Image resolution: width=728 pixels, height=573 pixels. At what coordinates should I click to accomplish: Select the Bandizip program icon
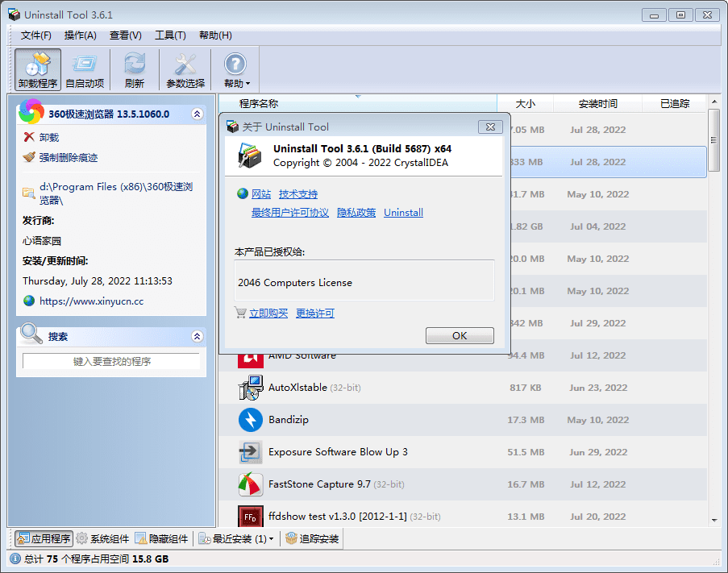250,419
